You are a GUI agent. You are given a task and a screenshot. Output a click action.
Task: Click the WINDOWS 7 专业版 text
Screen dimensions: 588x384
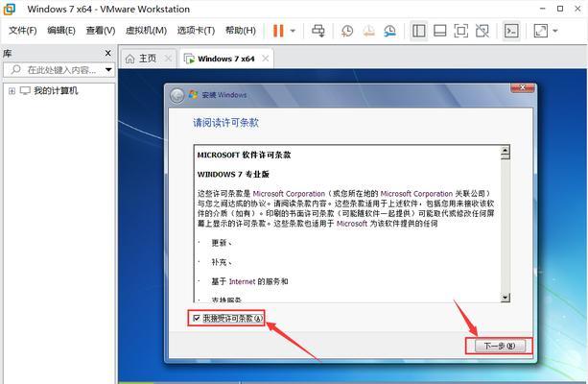click(x=233, y=175)
